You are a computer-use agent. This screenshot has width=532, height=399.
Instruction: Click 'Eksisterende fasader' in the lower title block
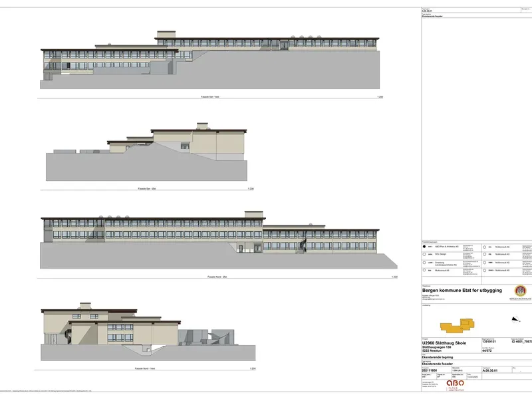pyautogui.click(x=437, y=364)
